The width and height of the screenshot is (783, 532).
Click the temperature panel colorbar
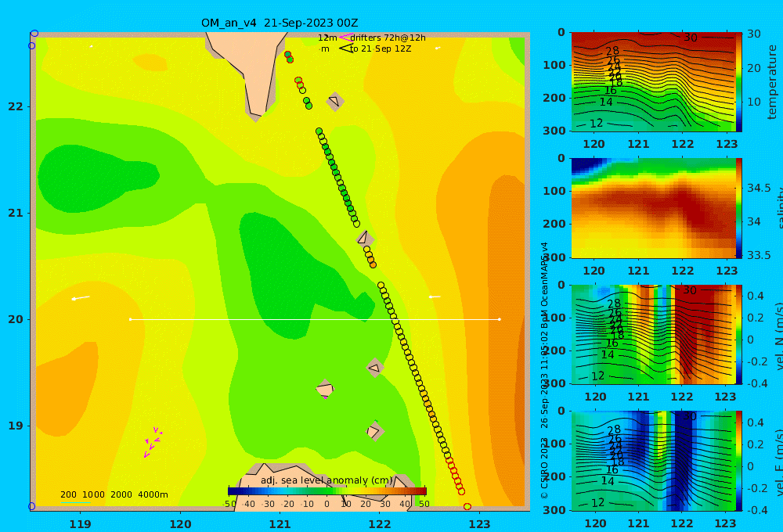(x=739, y=82)
